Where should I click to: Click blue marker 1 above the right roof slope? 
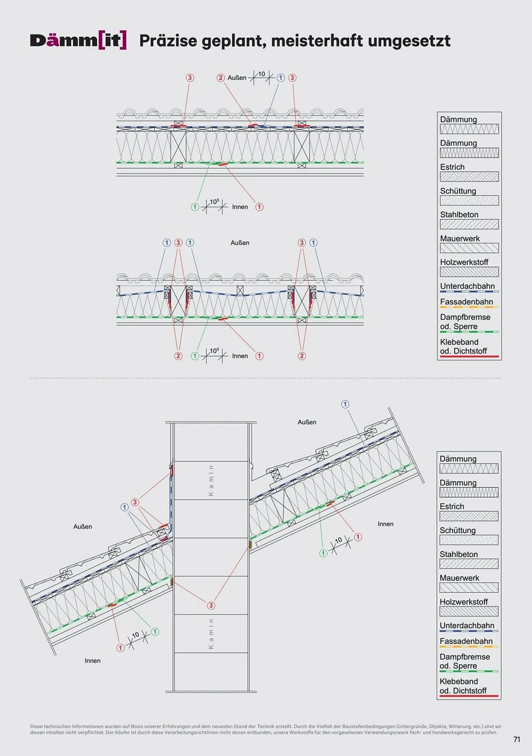[345, 404]
